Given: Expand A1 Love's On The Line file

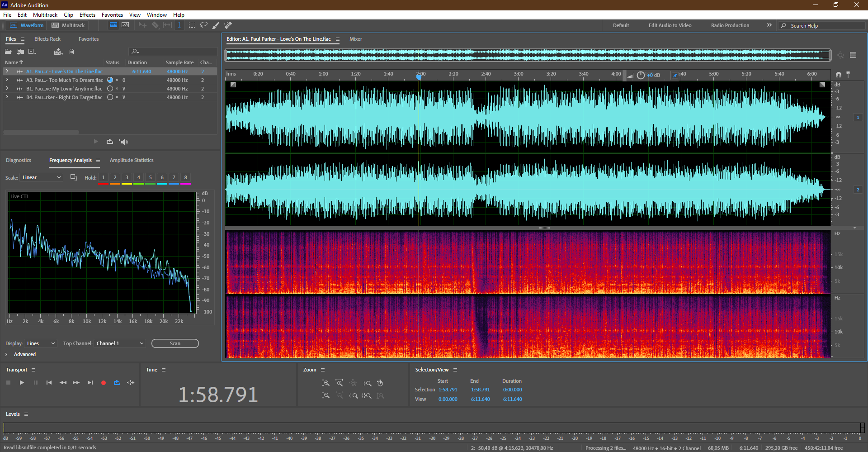Looking at the screenshot, I should (x=7, y=71).
